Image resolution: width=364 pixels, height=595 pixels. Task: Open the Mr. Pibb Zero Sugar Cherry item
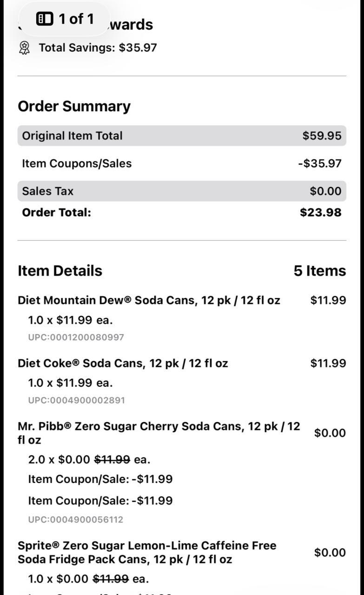tap(159, 433)
